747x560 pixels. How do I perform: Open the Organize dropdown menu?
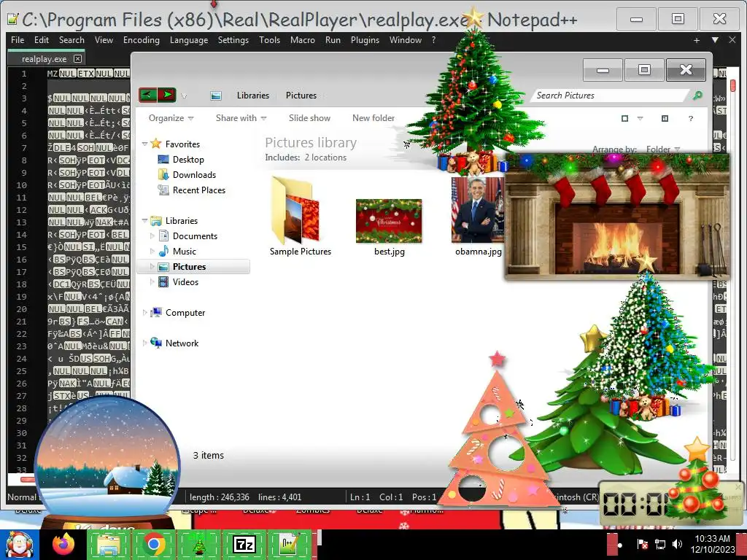(171, 118)
